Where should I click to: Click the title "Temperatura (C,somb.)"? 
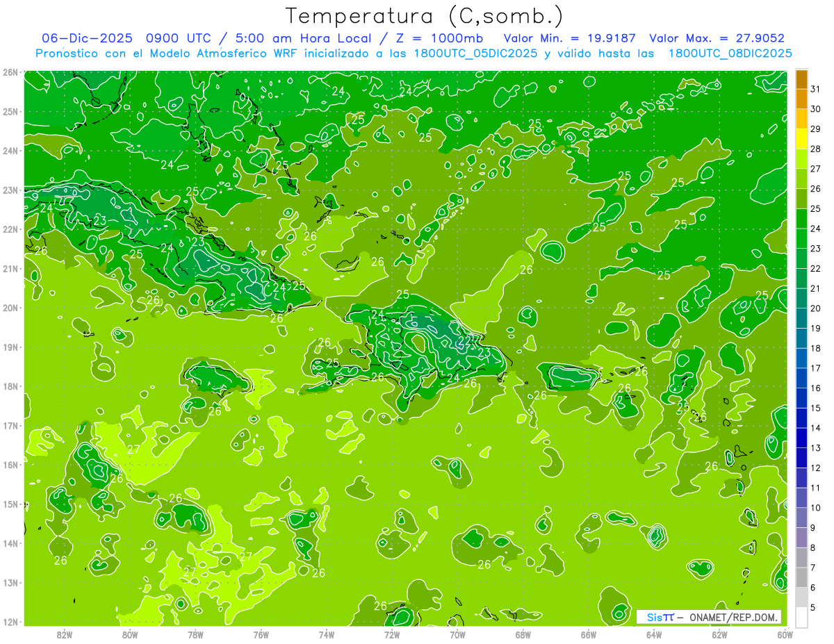[425, 16]
